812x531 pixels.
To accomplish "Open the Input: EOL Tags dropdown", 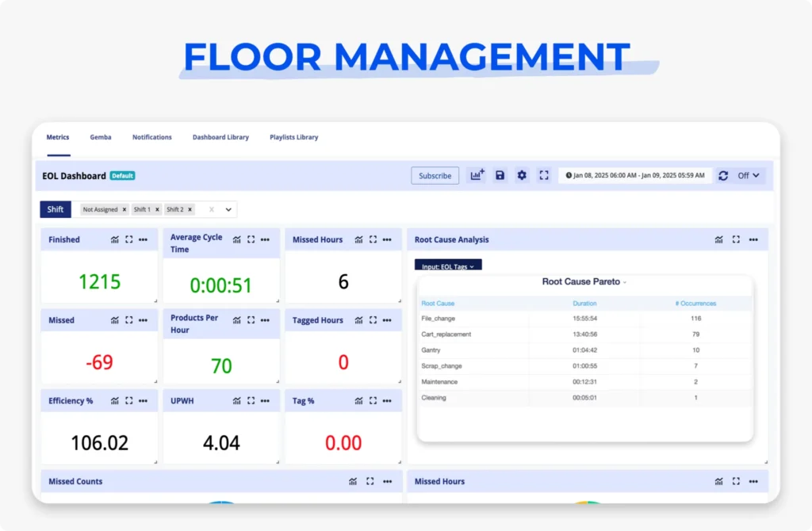I will (446, 266).
